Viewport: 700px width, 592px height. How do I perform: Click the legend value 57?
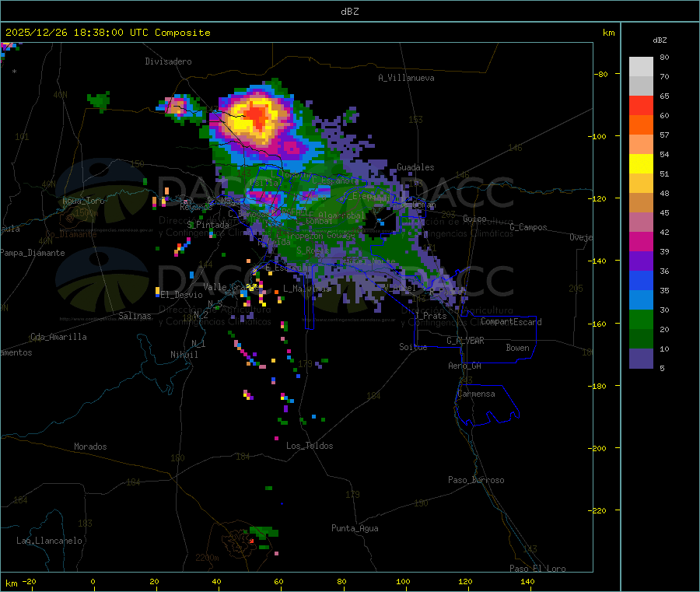point(664,135)
